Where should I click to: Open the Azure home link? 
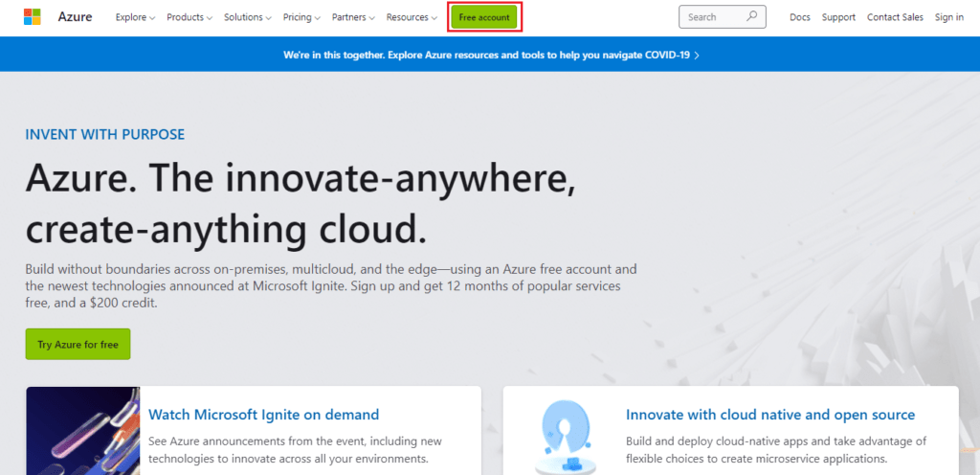75,17
